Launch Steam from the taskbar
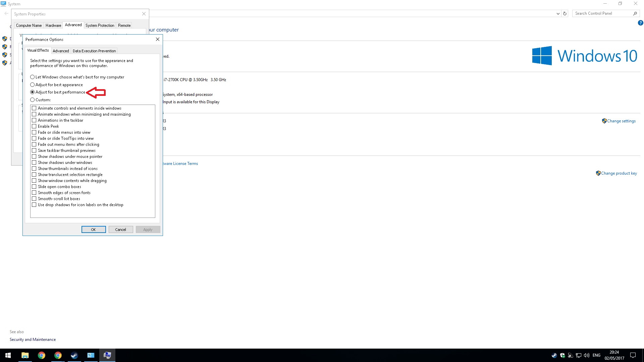 coord(74,355)
